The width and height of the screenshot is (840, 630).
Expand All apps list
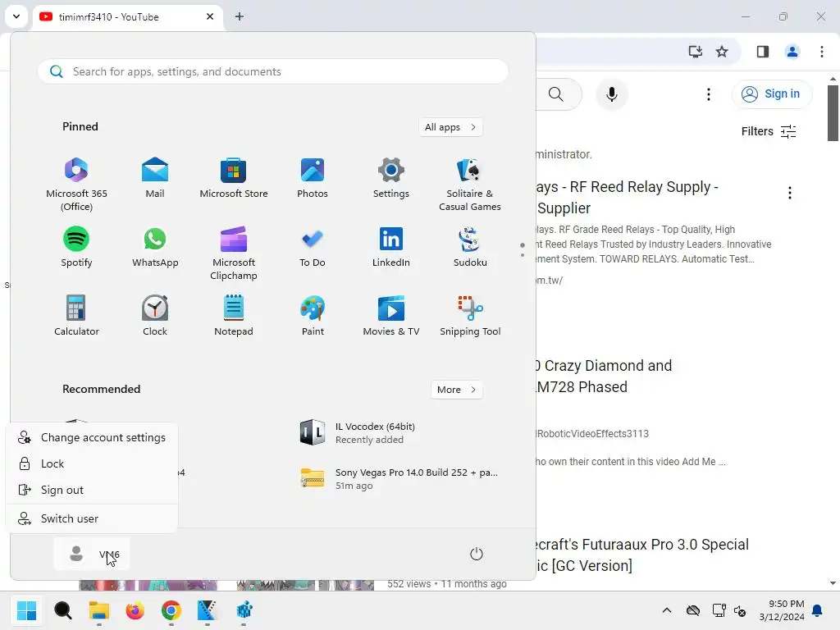(450, 127)
